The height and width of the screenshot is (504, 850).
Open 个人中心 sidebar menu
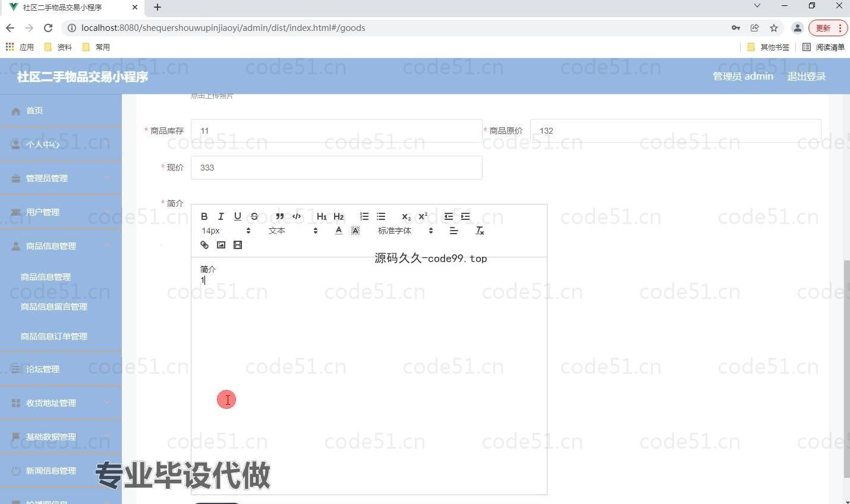(x=61, y=144)
